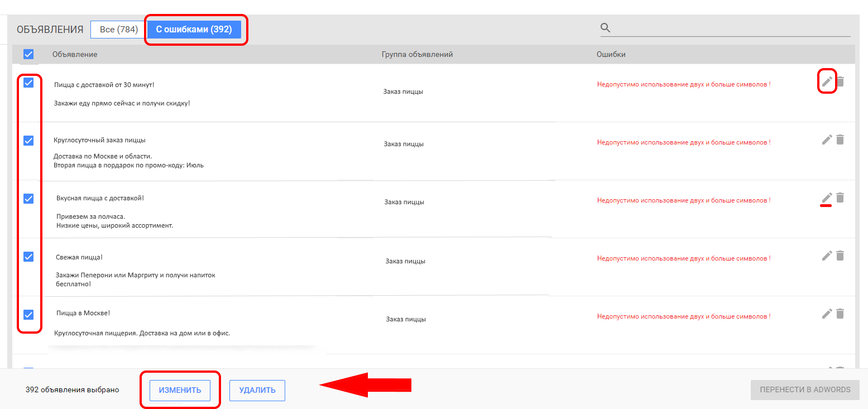Delete the 'Круглосуточный заказ пиццы' ad via the trash icon
Screen dimensions: 868x409
point(840,139)
